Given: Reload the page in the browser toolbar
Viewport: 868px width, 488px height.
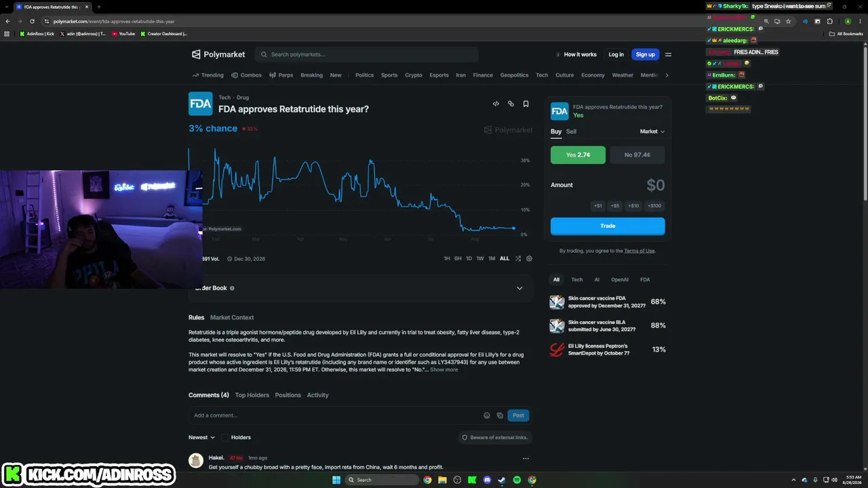Looking at the screenshot, I should (32, 21).
